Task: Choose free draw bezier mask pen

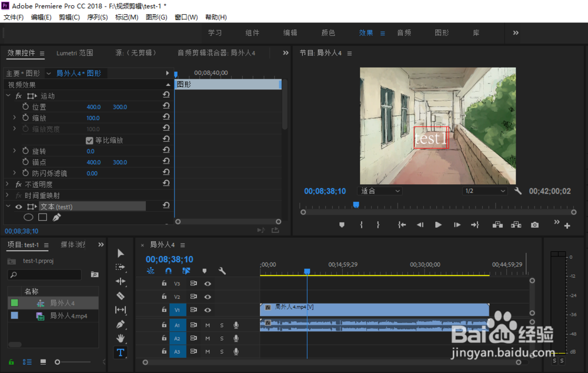Action: tap(56, 217)
